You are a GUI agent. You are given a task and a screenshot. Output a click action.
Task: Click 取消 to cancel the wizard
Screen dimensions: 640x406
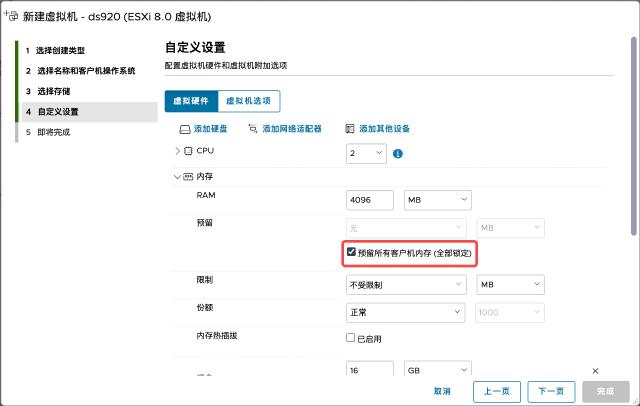coord(442,391)
